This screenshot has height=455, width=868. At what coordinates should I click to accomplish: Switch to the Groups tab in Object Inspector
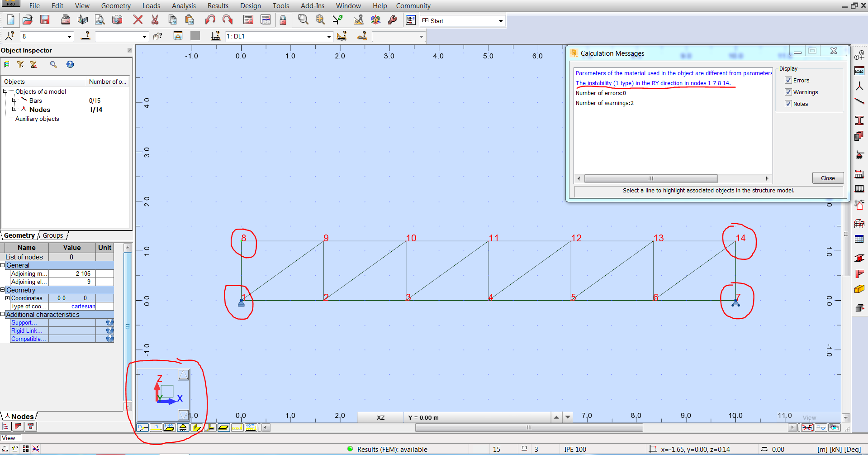[x=52, y=235]
